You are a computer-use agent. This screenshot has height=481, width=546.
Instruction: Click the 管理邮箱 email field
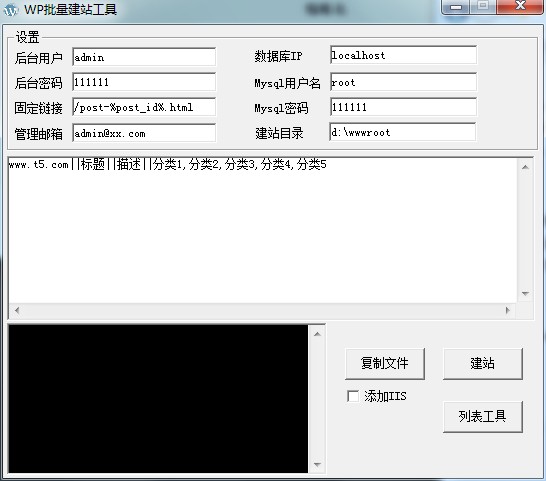point(144,133)
